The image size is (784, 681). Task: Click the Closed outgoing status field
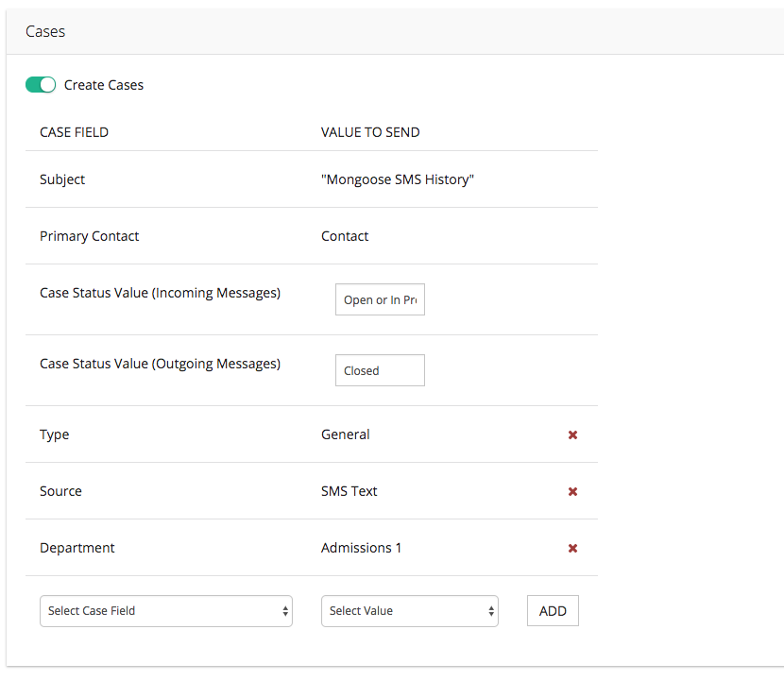380,370
